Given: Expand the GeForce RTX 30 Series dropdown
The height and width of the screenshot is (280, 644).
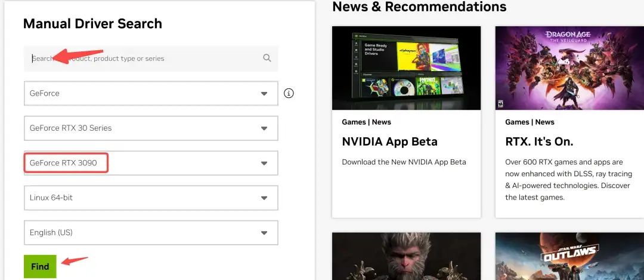Looking at the screenshot, I should 151,128.
